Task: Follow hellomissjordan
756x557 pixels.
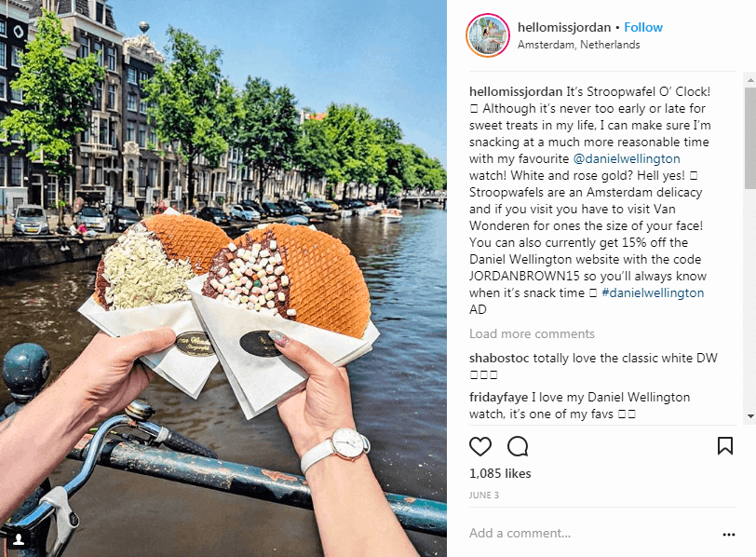Action: click(643, 27)
